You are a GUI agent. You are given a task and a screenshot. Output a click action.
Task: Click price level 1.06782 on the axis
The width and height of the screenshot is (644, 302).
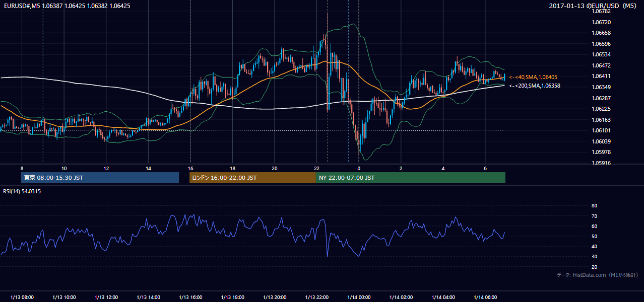601,11
